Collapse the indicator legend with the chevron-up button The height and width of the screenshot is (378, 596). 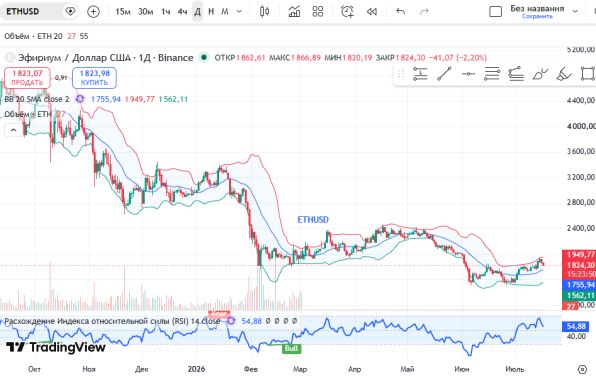(13, 130)
